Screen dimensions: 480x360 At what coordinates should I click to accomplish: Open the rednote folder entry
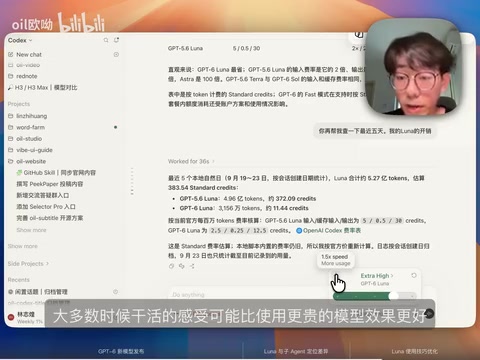27,76
